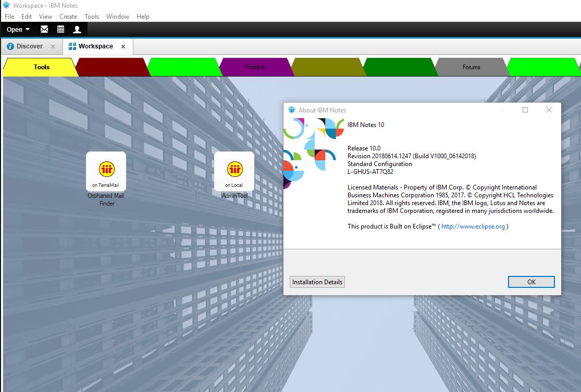Open the eclipse.org hyperlink
The image size is (581, 392).
click(473, 226)
